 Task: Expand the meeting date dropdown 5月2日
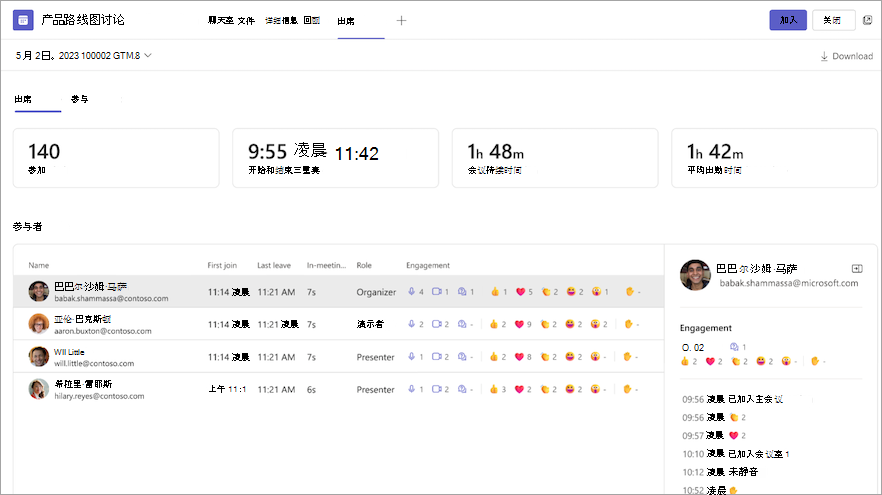(84, 56)
